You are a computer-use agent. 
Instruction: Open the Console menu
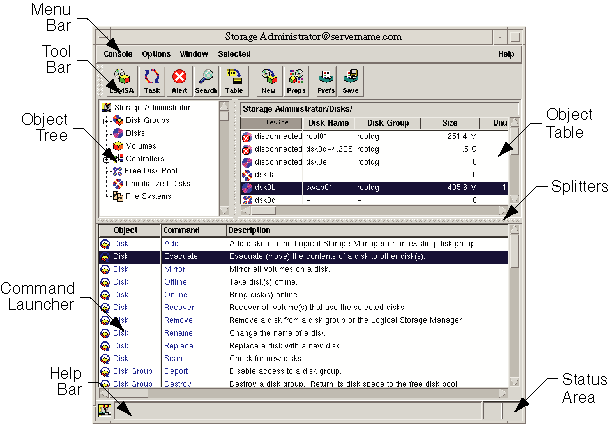118,53
